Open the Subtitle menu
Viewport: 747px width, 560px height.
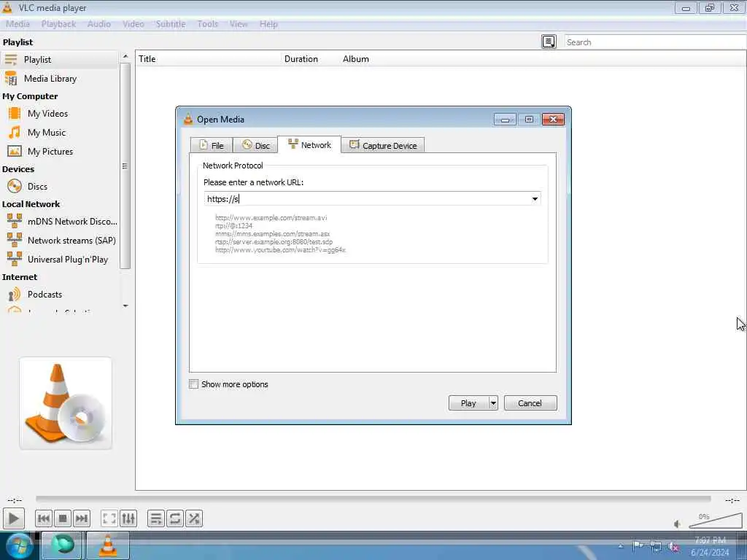coord(171,24)
